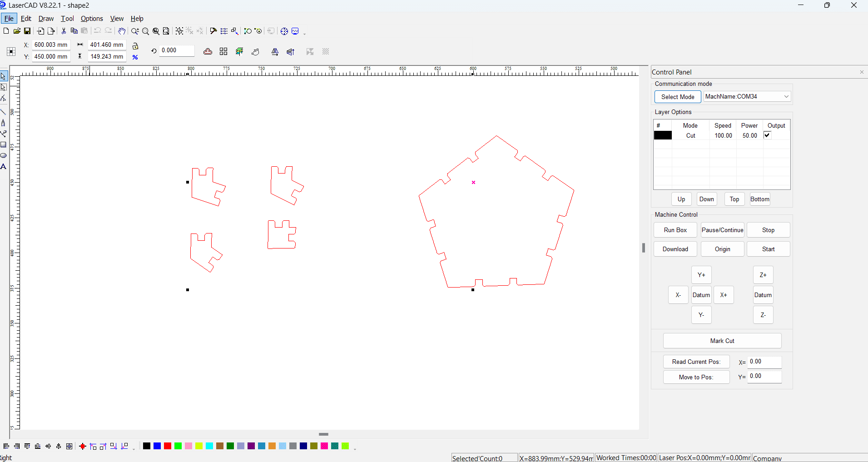This screenshot has height=462, width=868.
Task: Create a new file with the New icon
Action: coord(6,31)
